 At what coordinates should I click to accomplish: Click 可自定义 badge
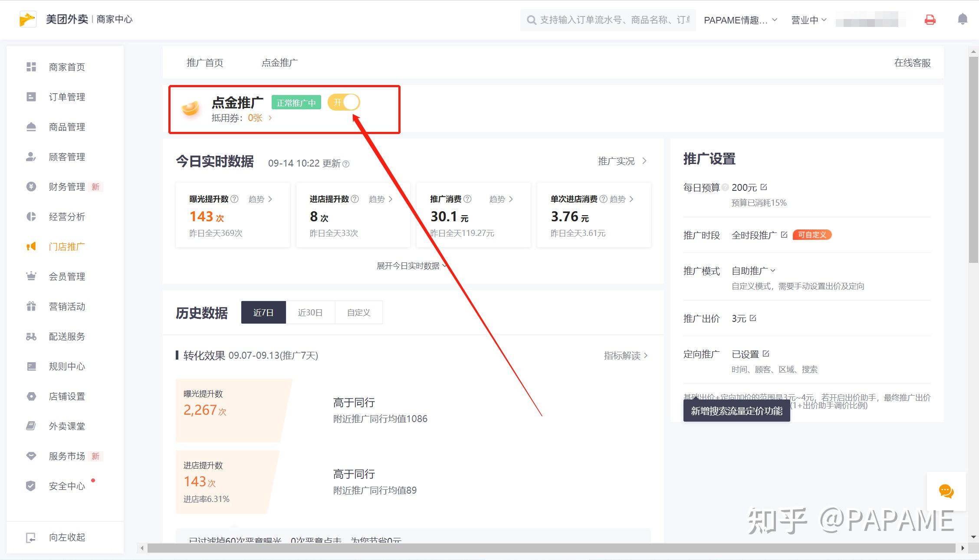(x=812, y=235)
